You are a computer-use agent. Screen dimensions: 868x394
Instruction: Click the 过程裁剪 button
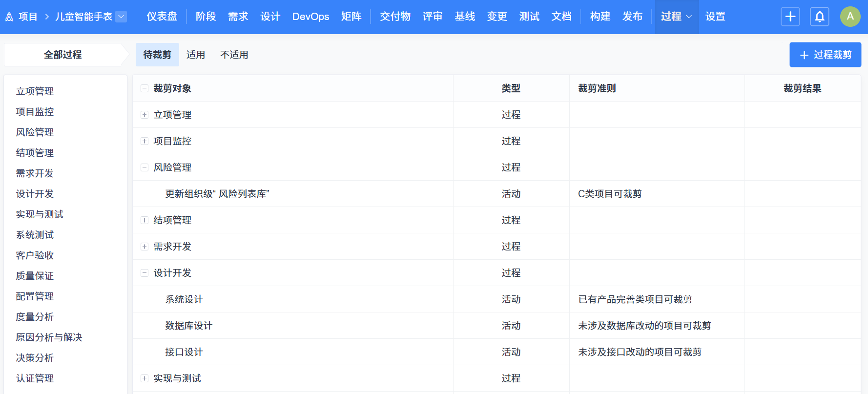825,55
